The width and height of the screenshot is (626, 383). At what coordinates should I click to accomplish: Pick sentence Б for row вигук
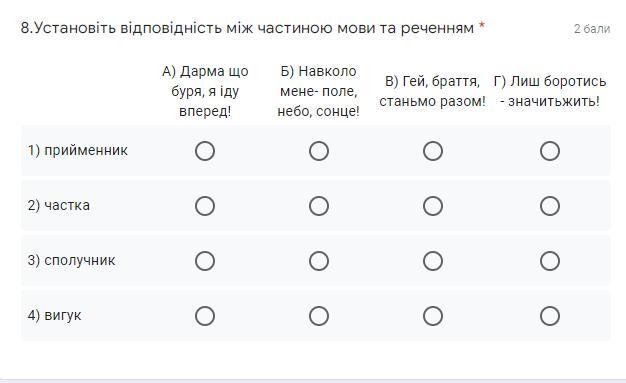pyautogui.click(x=319, y=316)
